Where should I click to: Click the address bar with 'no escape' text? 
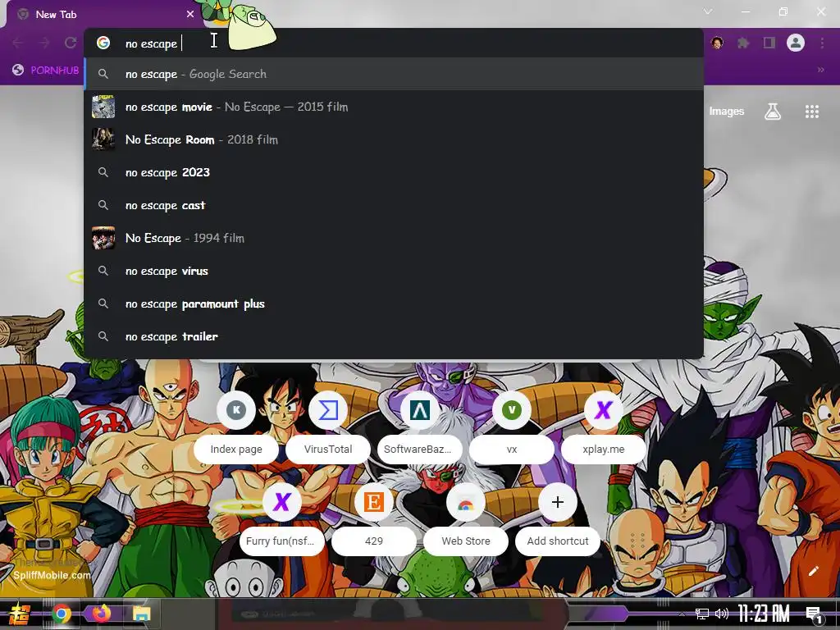394,43
